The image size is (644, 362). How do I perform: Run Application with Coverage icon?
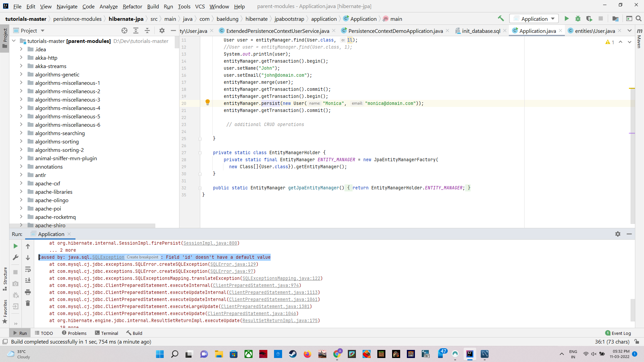pos(589,18)
